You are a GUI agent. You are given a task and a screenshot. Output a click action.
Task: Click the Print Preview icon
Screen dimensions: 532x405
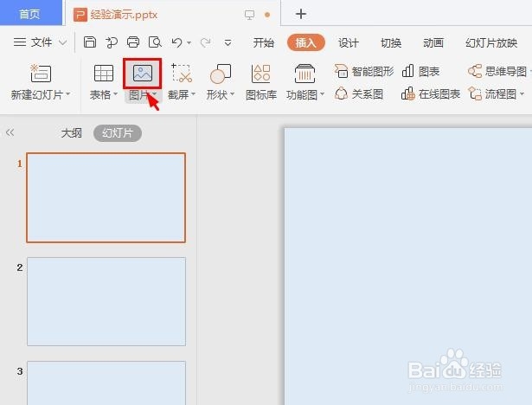pos(155,42)
